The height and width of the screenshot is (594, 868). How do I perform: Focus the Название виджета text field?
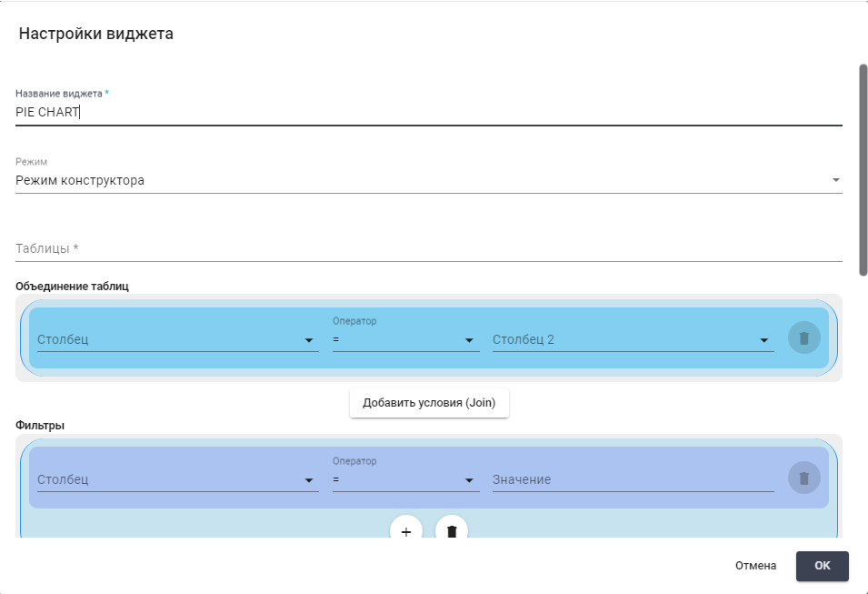pyautogui.click(x=427, y=113)
